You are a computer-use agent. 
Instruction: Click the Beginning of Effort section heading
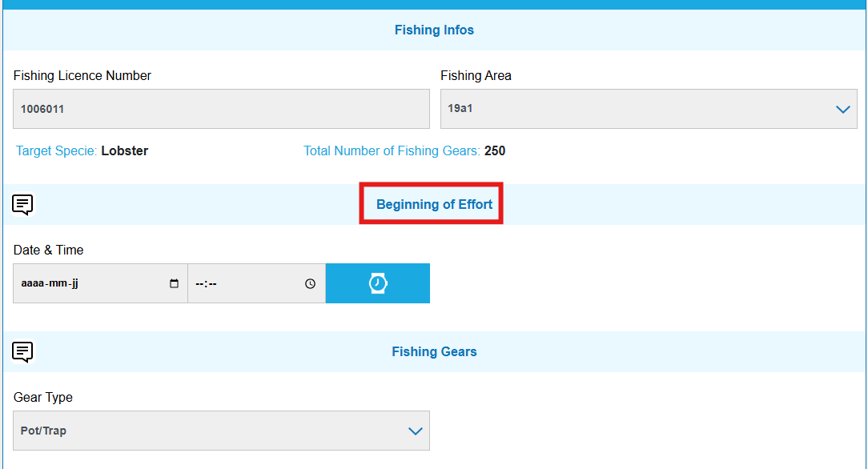click(x=434, y=205)
